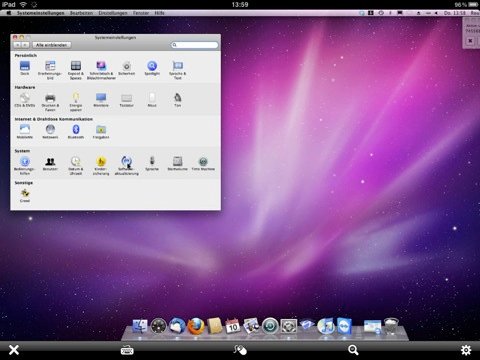Viewport: 480px width, 360px height.
Task: Go forward in System Preferences
Action: [25, 45]
